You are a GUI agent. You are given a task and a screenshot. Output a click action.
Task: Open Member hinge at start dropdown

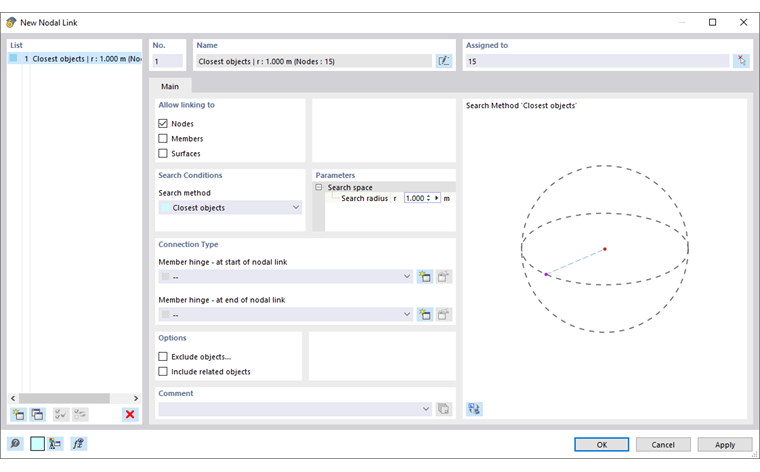coord(285,277)
